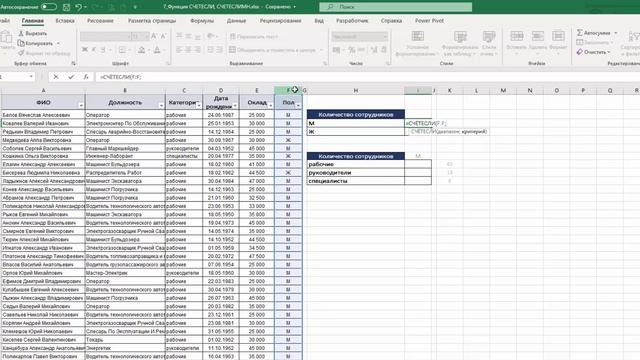This screenshot has width=640, height=360.
Task: Click the cell labeled руководители in summary
Action: tap(356, 173)
